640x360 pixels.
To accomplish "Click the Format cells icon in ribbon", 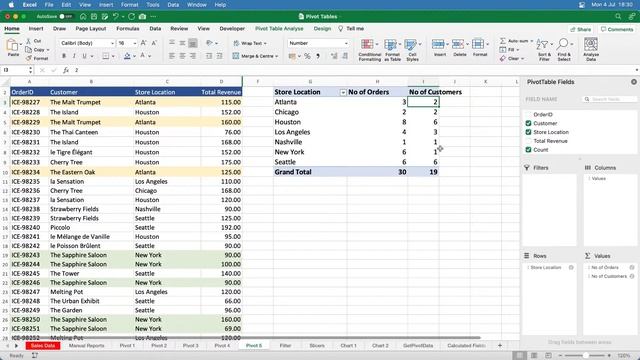I will pos(478,44).
